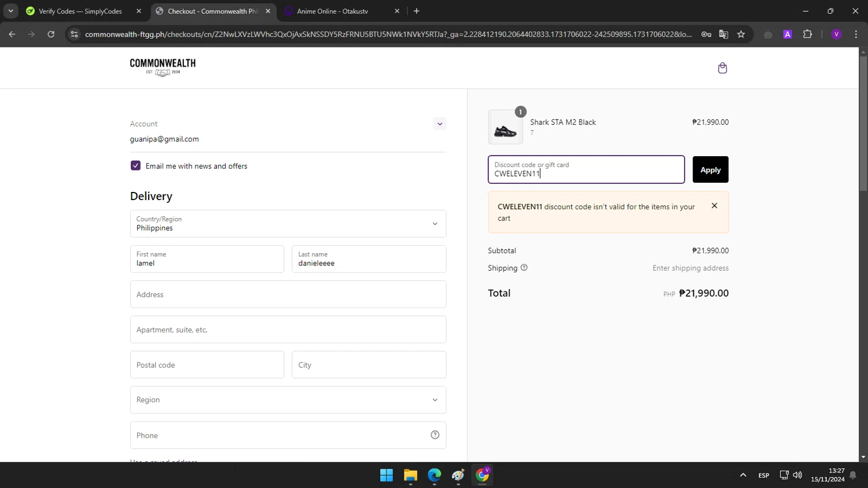This screenshot has height=488, width=868.
Task: Open volume control in system tray
Action: point(797,475)
